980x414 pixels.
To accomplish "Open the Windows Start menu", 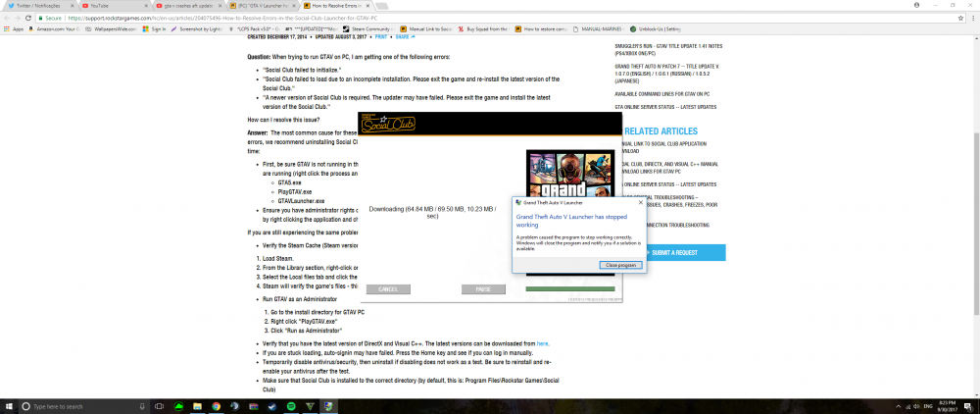I will (9, 406).
